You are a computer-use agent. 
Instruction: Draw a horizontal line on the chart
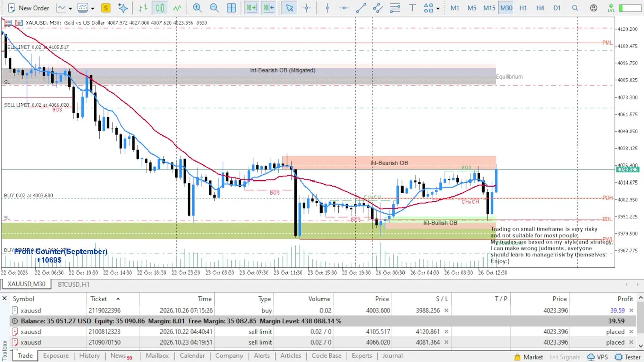[344, 8]
